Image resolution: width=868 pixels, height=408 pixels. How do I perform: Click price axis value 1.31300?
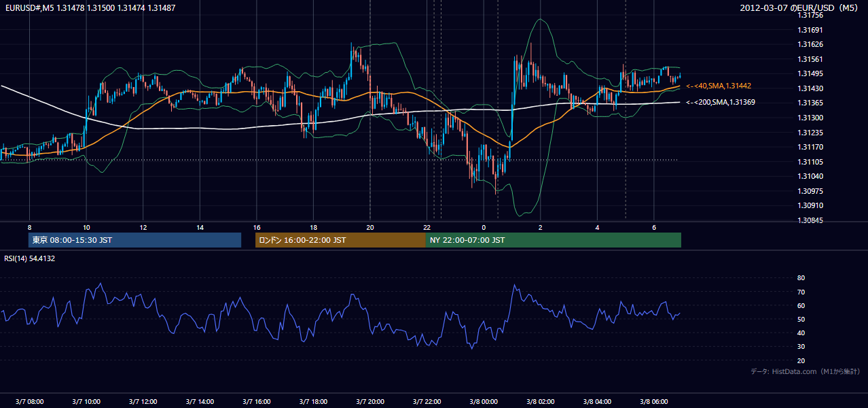point(810,118)
